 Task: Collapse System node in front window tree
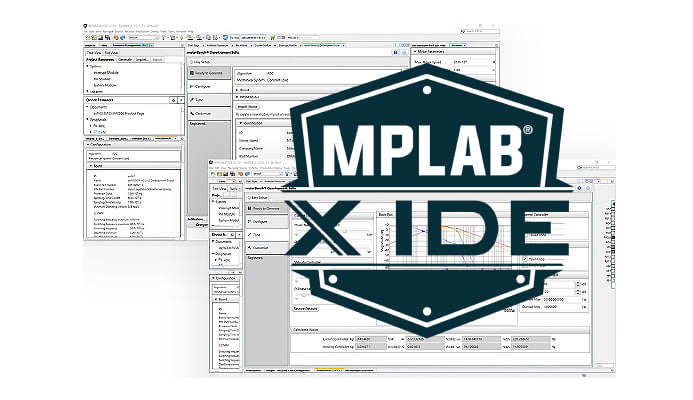pyautogui.click(x=213, y=202)
